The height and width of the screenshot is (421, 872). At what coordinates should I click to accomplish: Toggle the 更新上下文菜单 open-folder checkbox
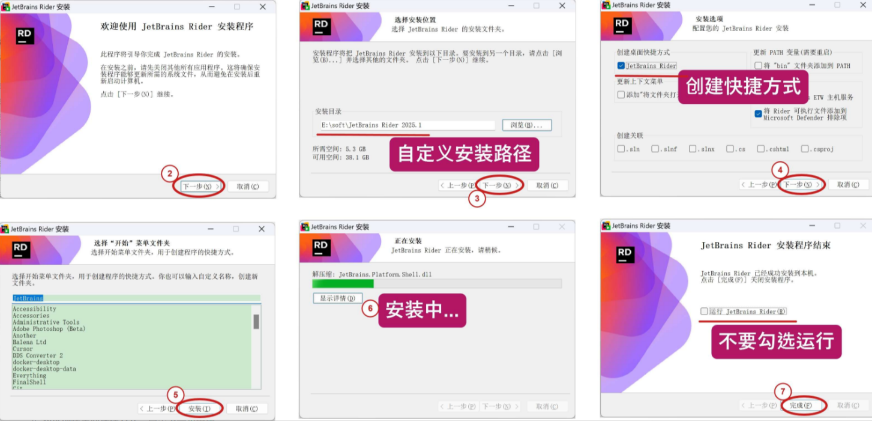pos(621,95)
